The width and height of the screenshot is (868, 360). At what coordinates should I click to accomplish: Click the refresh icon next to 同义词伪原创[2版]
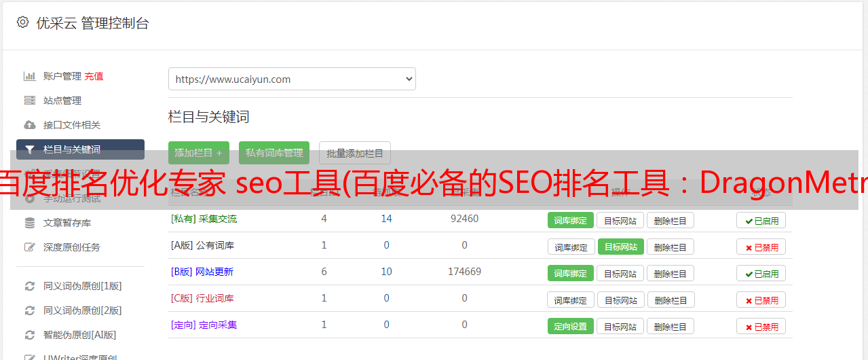click(29, 310)
